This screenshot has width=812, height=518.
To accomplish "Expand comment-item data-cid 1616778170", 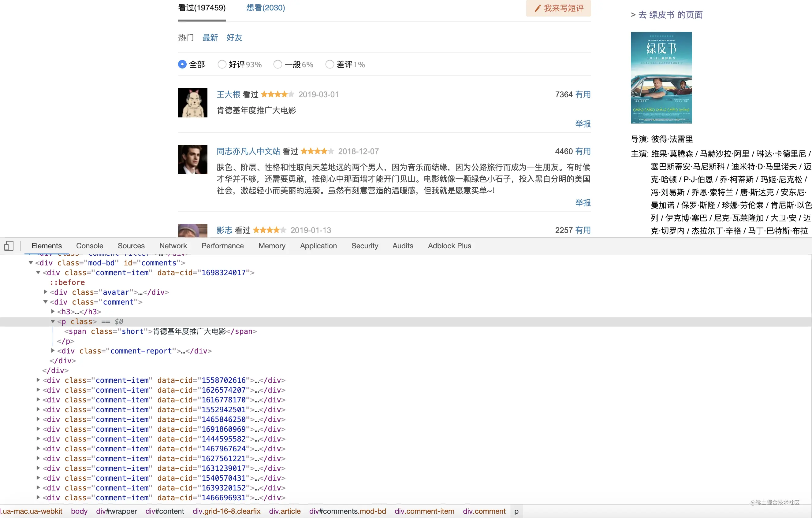I will [x=38, y=399].
